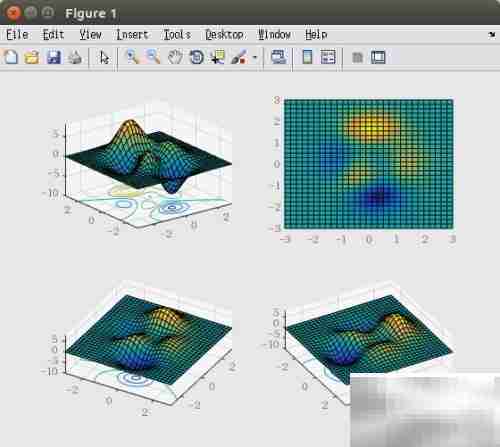The height and width of the screenshot is (447, 500).
Task: Click the dock figure arrow in menu bar
Action: [x=492, y=34]
